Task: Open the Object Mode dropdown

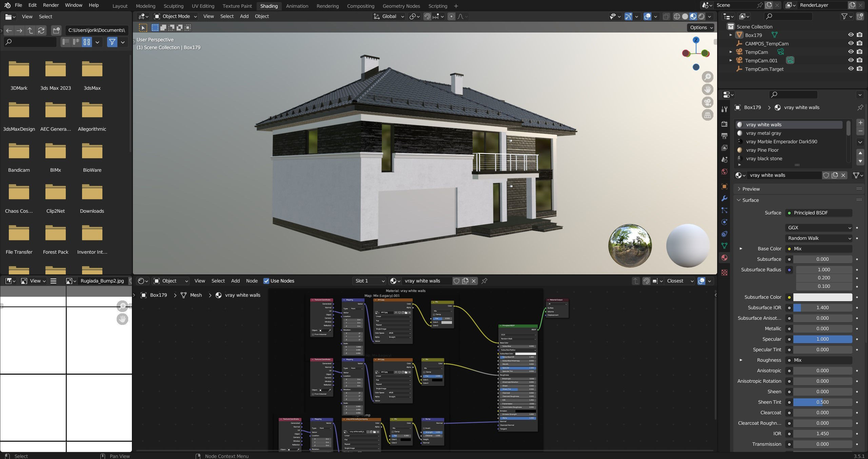Action: (175, 16)
